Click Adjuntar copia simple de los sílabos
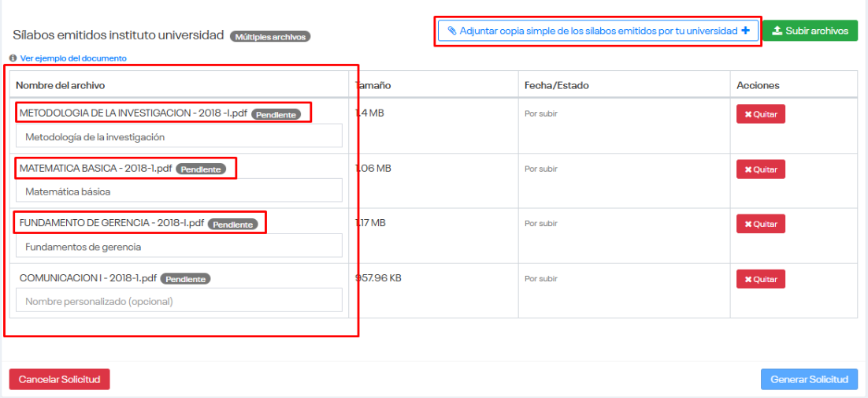868x398 pixels. click(598, 31)
